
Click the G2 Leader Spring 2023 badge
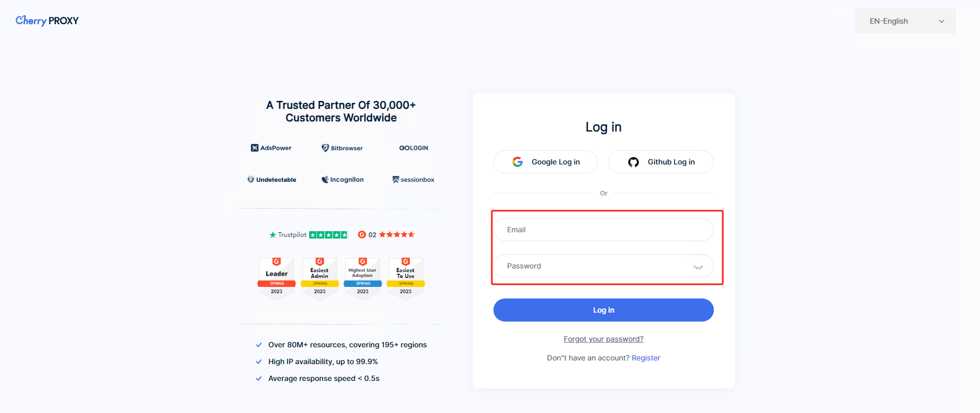[277, 278]
